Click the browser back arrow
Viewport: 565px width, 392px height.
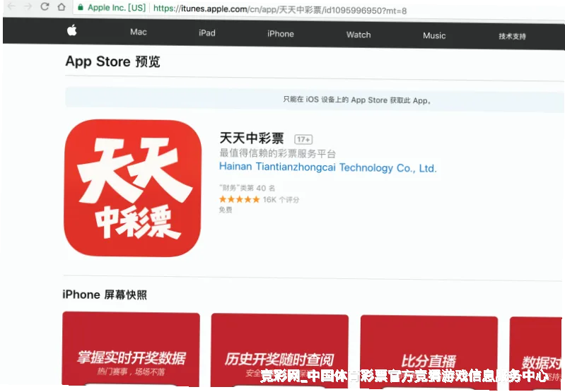click(x=12, y=6)
